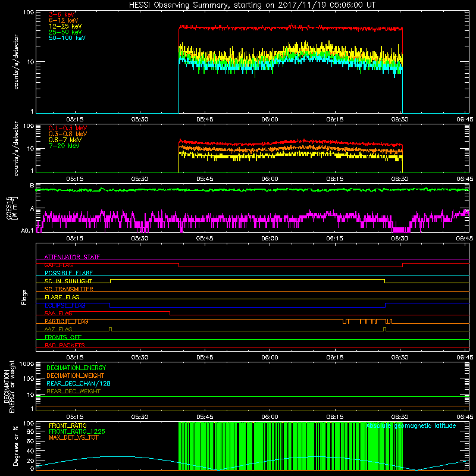Image resolution: width=476 pixels, height=476 pixels.
Task: Click the short PARTICLE_FLAG pulses near 06:20
Action: [368, 321]
